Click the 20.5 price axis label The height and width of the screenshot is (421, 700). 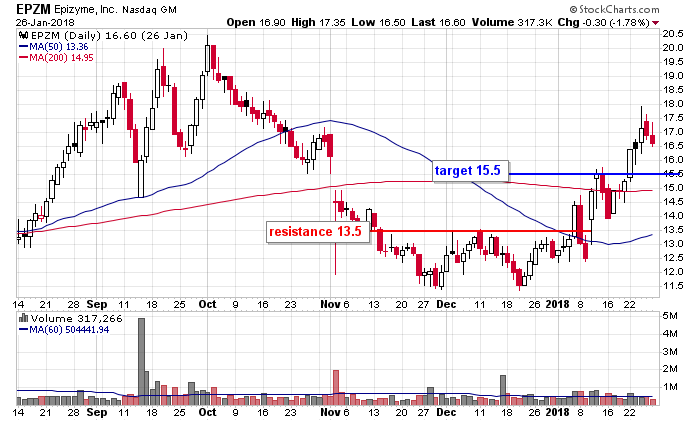click(673, 34)
